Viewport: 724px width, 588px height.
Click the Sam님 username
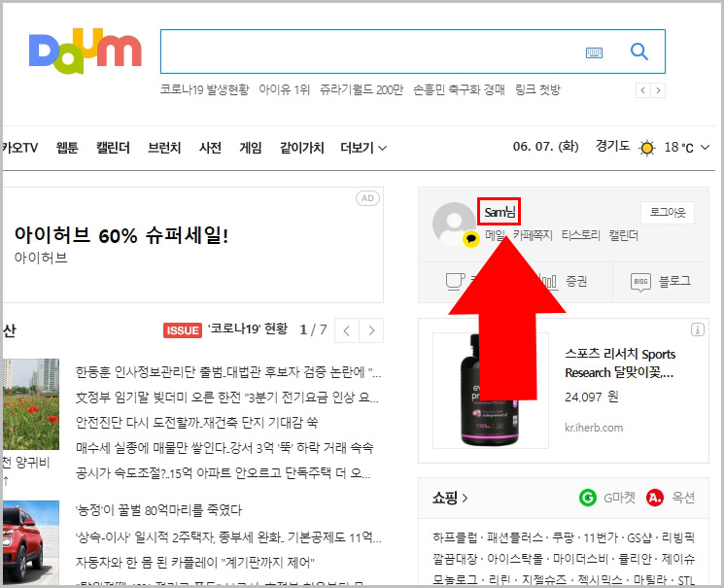click(500, 212)
